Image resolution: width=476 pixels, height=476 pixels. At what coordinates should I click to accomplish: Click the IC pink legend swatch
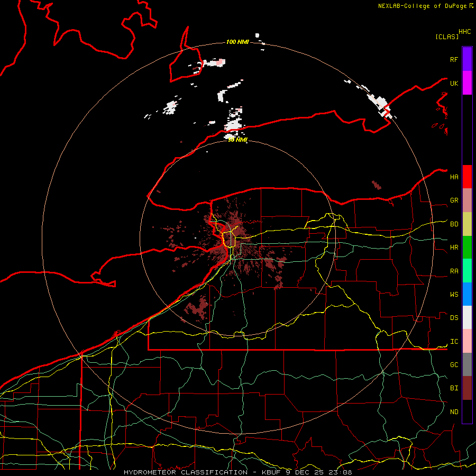(x=467, y=341)
